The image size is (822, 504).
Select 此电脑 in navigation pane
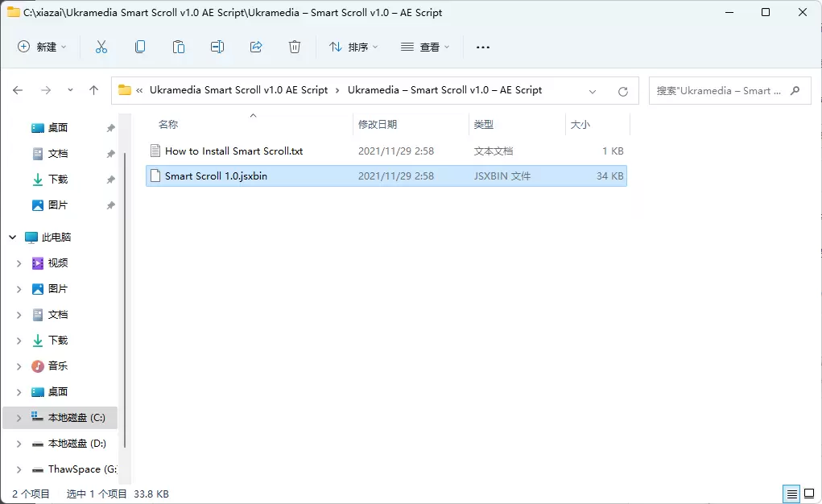(56, 238)
